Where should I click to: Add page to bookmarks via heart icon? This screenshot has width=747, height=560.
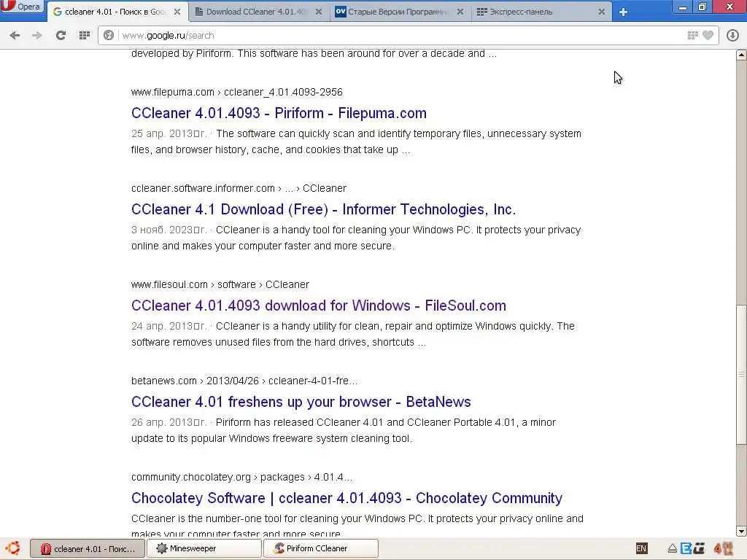click(708, 35)
